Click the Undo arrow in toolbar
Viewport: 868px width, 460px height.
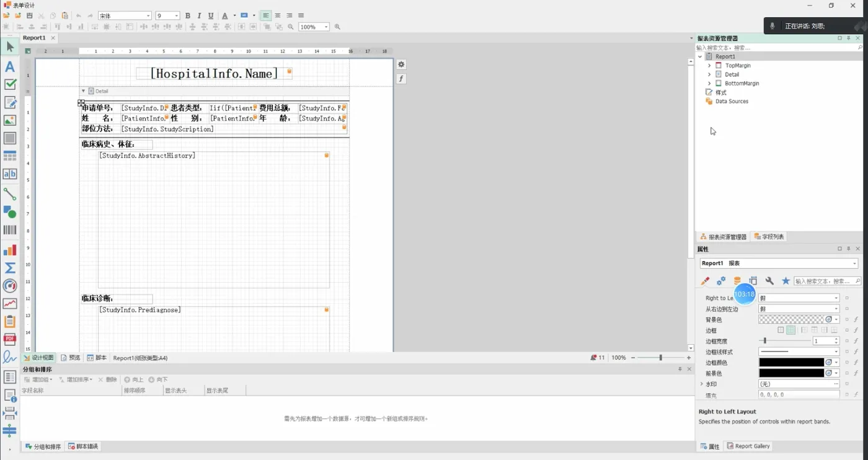click(78, 15)
